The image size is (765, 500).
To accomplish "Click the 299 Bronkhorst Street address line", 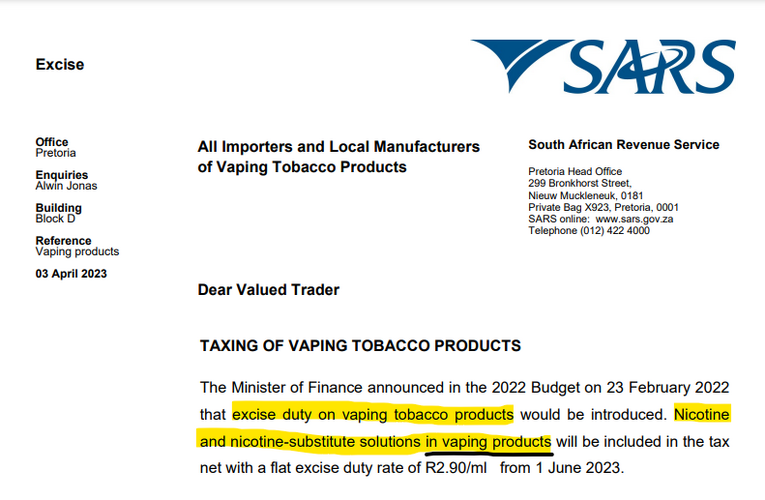I will click(580, 183).
